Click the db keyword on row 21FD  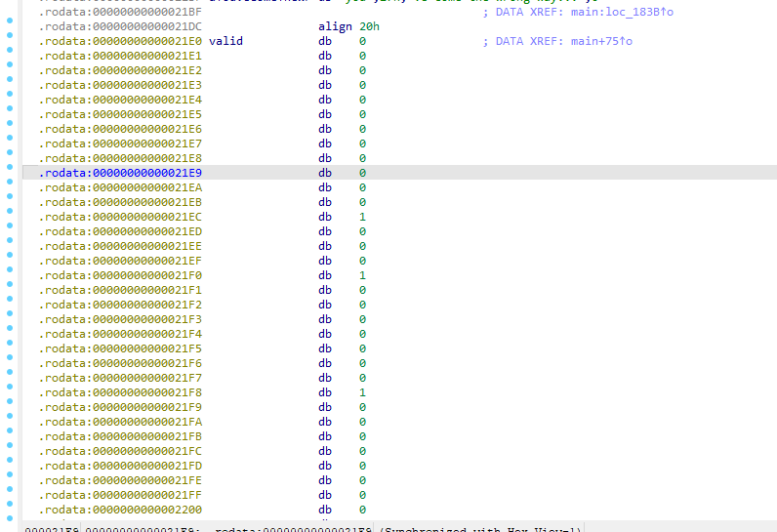(x=325, y=466)
